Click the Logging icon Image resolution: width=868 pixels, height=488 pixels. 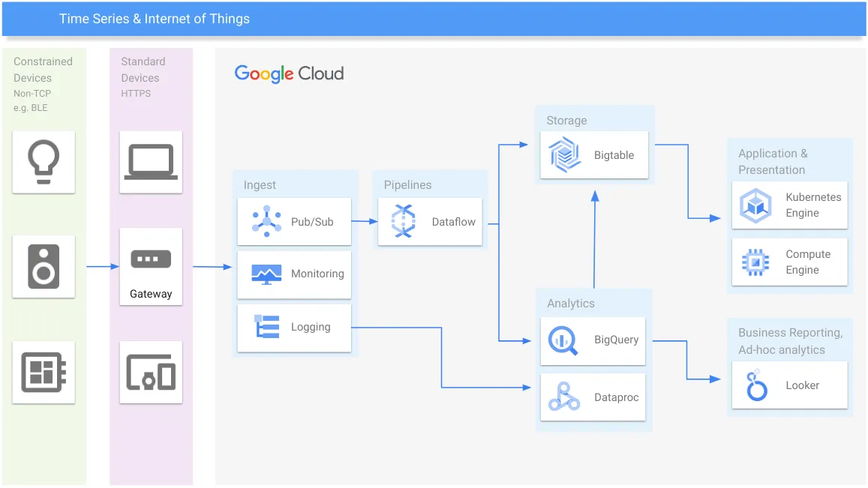pos(267,326)
